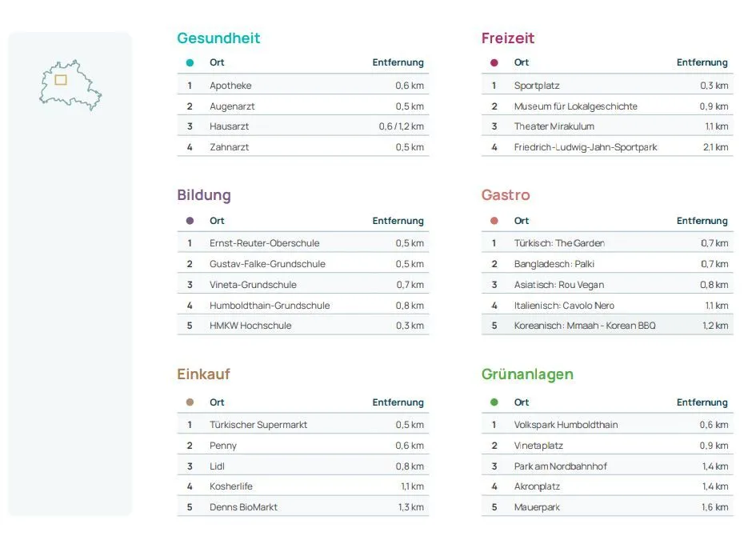Click Ernst-Reuter-Oberschule in Bildung list
Screen dimensions: 756x552
coord(264,243)
